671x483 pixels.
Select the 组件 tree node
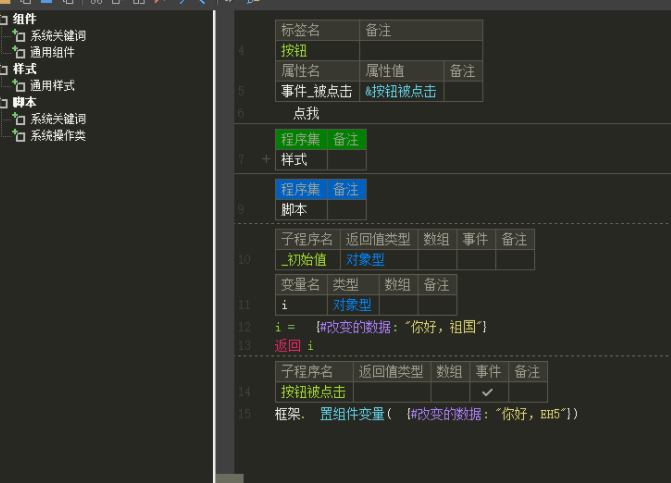point(24,19)
